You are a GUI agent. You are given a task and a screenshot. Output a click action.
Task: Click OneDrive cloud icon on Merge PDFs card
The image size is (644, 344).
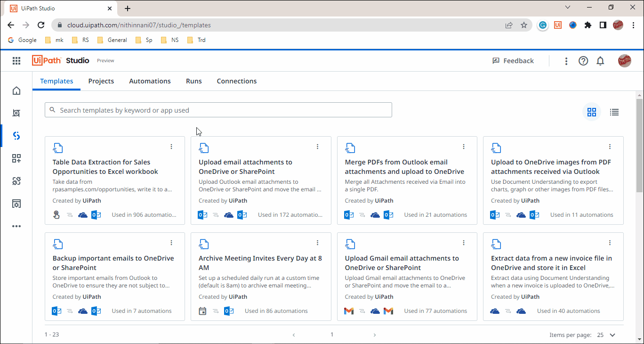pos(375,215)
